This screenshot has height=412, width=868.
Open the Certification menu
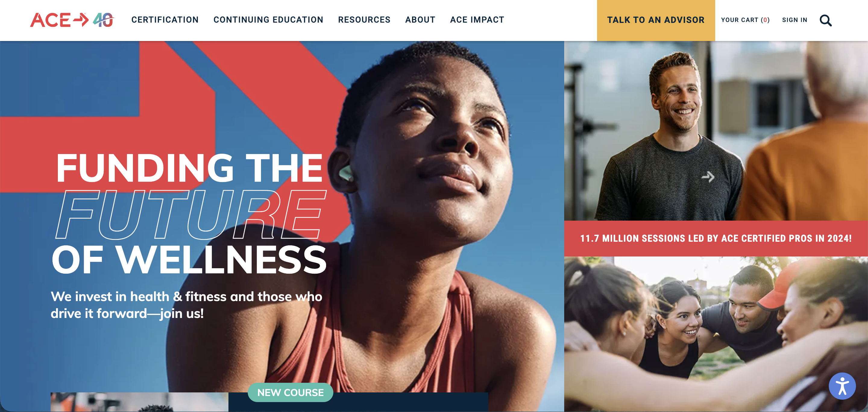tap(165, 20)
